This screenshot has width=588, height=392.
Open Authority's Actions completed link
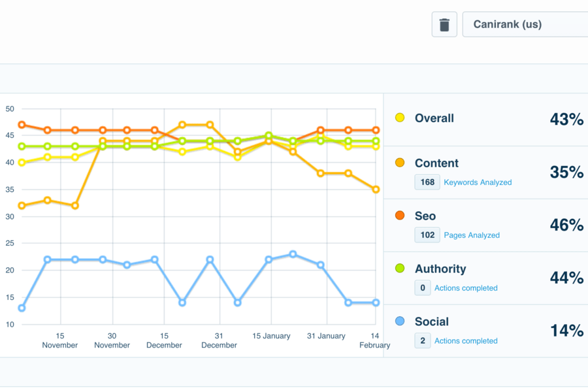point(466,288)
